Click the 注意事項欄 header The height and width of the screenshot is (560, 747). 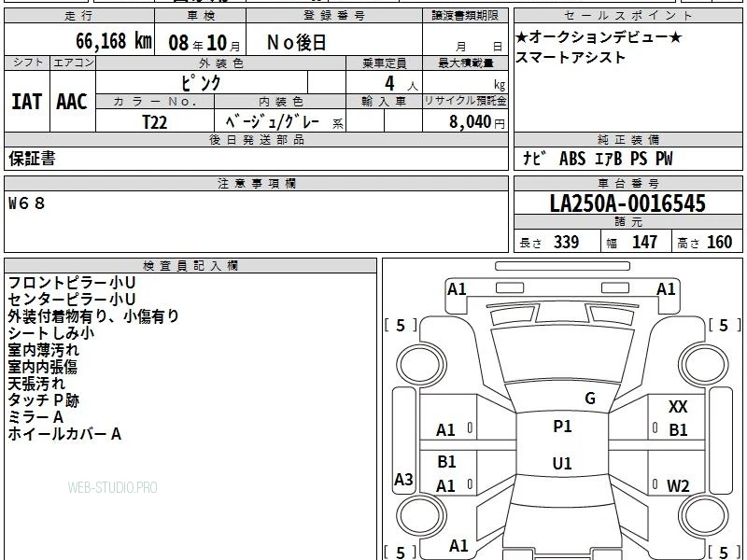(x=256, y=183)
